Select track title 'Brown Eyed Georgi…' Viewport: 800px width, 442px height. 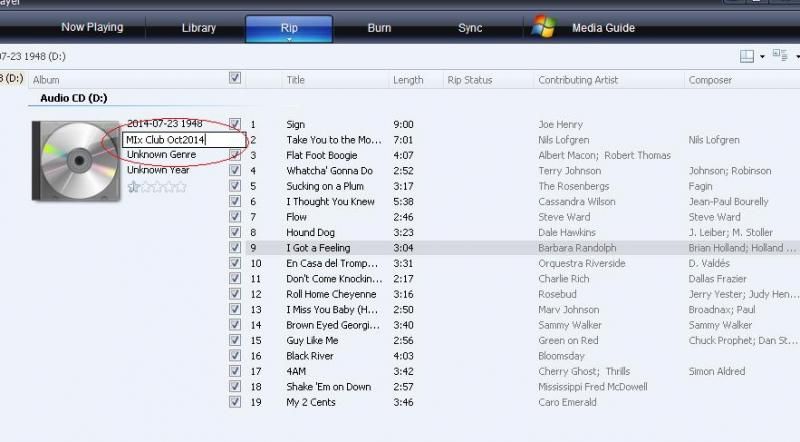333,325
